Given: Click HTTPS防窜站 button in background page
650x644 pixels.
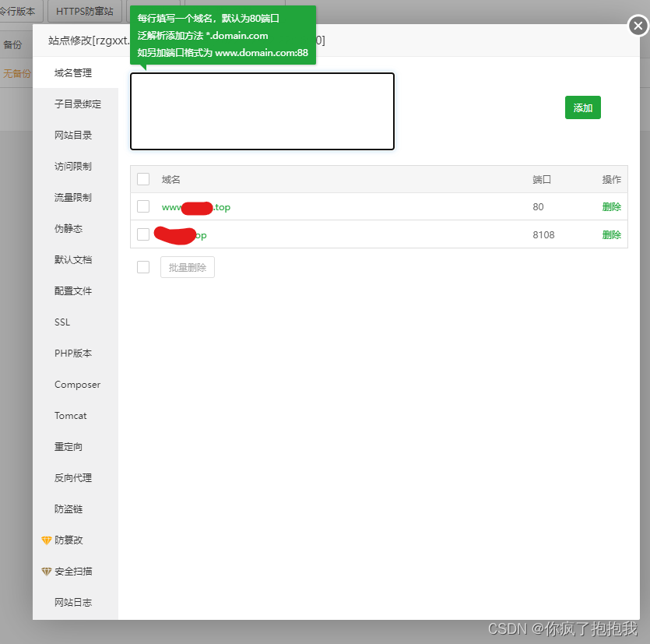Looking at the screenshot, I should [x=85, y=11].
